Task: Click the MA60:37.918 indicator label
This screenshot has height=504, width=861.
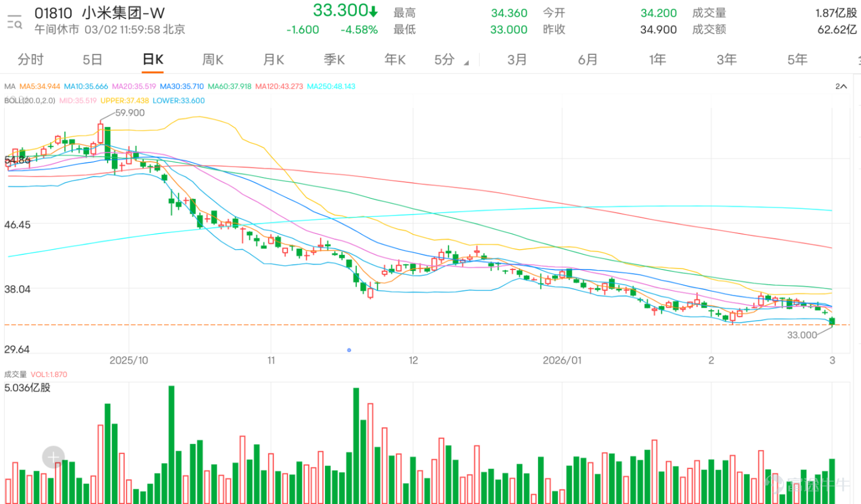Action: 230,86
